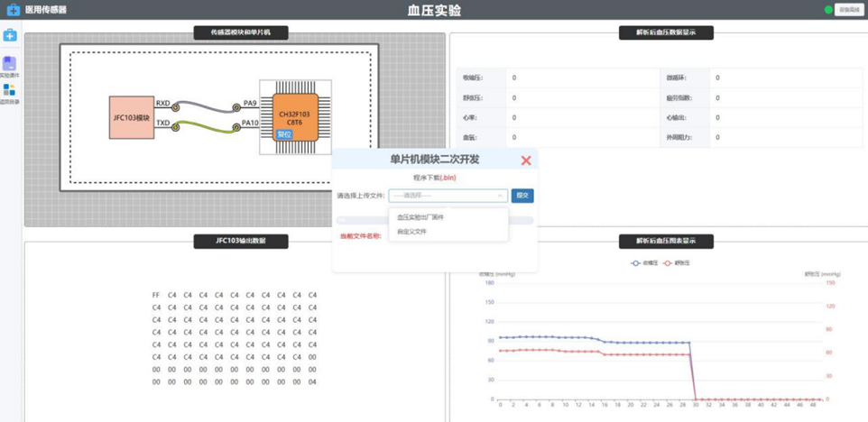Toggle 收缩压 series in chart legend
This screenshot has height=422, width=868.
(x=642, y=263)
